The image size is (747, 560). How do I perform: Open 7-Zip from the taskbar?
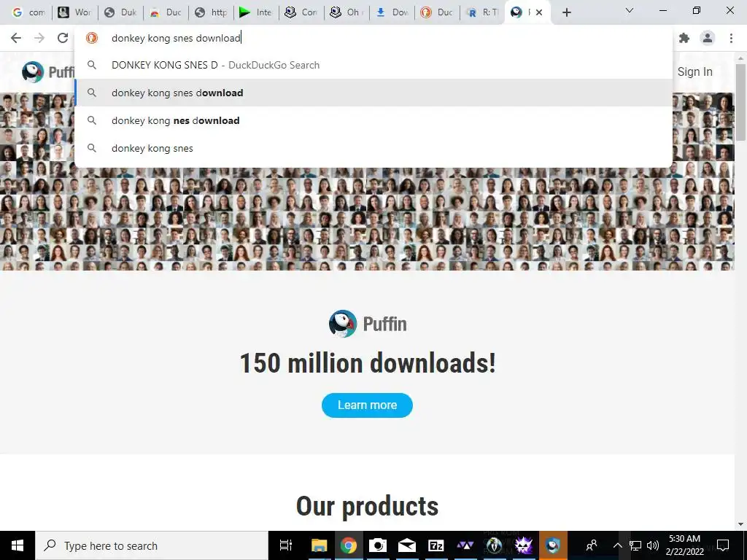coord(436,545)
